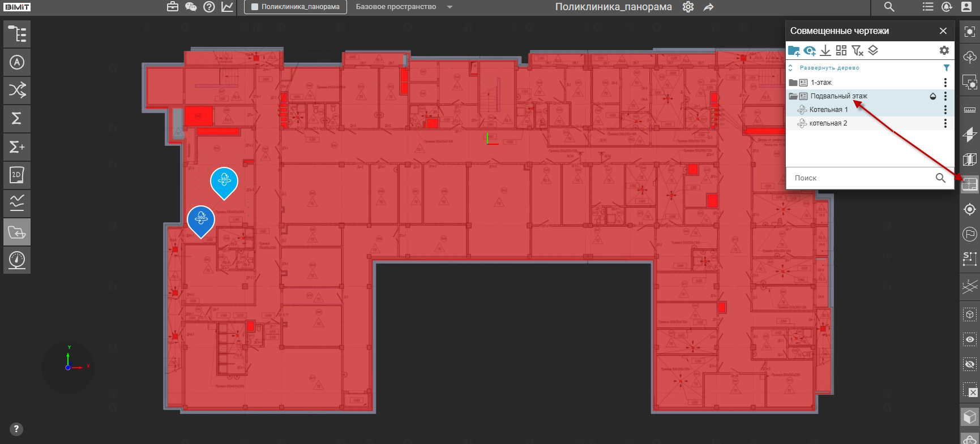Toggle the tree filter funnel icon
The image size is (980, 444).
click(x=946, y=68)
